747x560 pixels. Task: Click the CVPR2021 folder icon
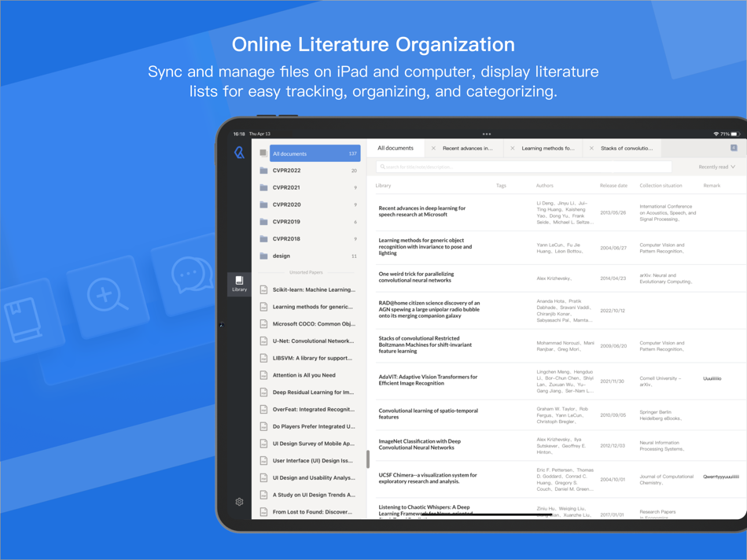(263, 187)
